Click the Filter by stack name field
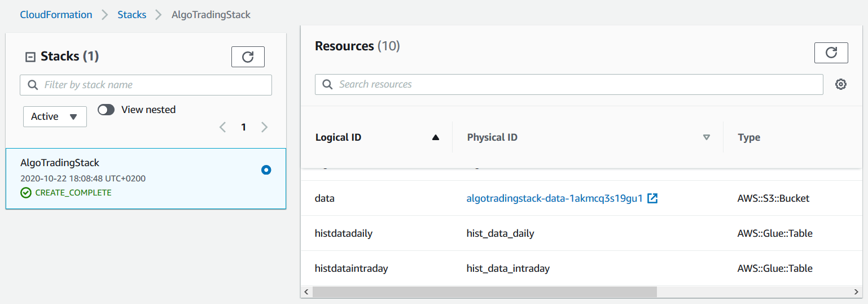The width and height of the screenshot is (868, 304). pos(152,85)
